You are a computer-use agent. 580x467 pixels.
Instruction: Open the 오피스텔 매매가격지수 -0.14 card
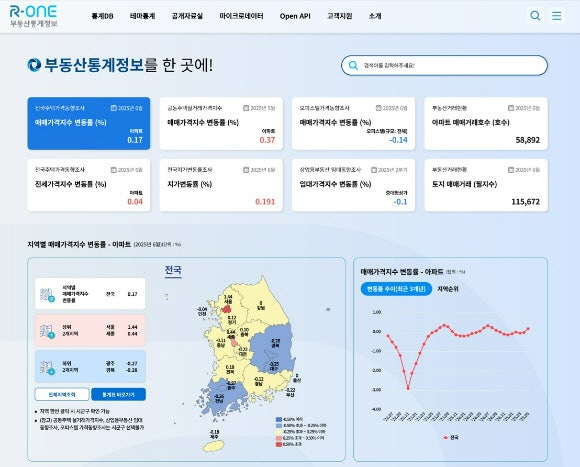pos(353,123)
